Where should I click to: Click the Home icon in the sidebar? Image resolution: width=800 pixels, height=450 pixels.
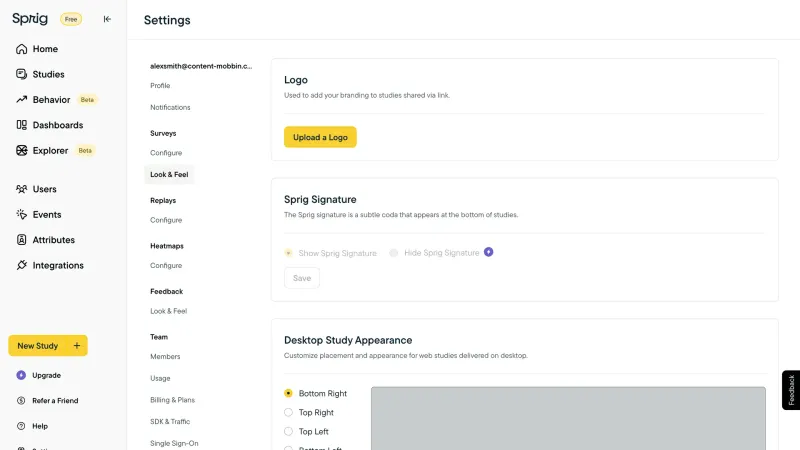tap(21, 49)
